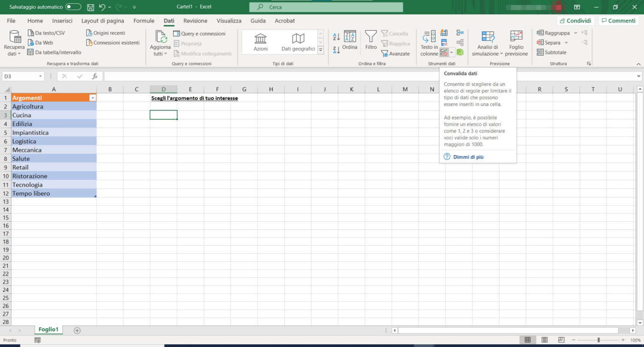Select the Azioni data type
Image resolution: width=644 pixels, height=347 pixels.
(261, 42)
